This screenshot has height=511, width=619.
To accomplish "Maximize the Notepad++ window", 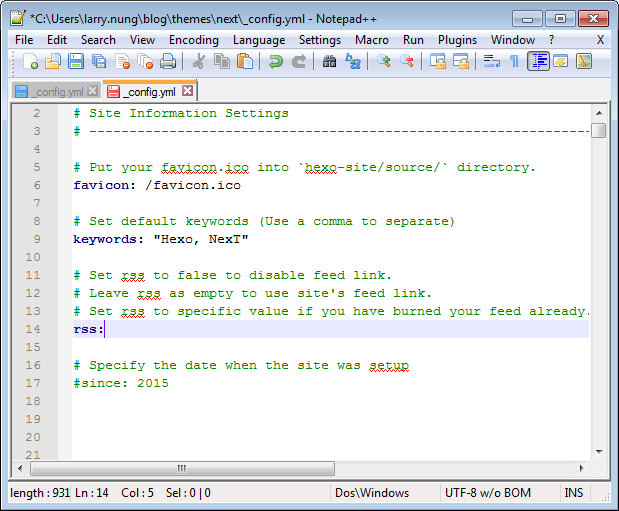I will point(560,19).
